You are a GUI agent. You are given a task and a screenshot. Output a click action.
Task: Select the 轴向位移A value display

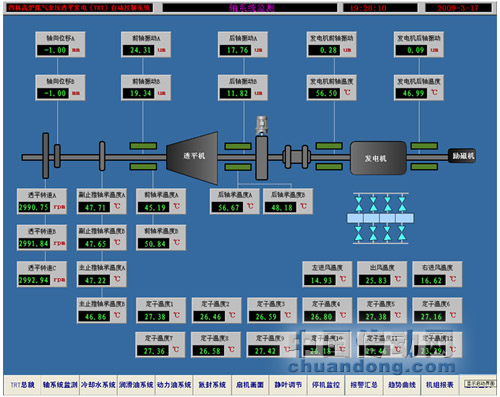[x=53, y=50]
